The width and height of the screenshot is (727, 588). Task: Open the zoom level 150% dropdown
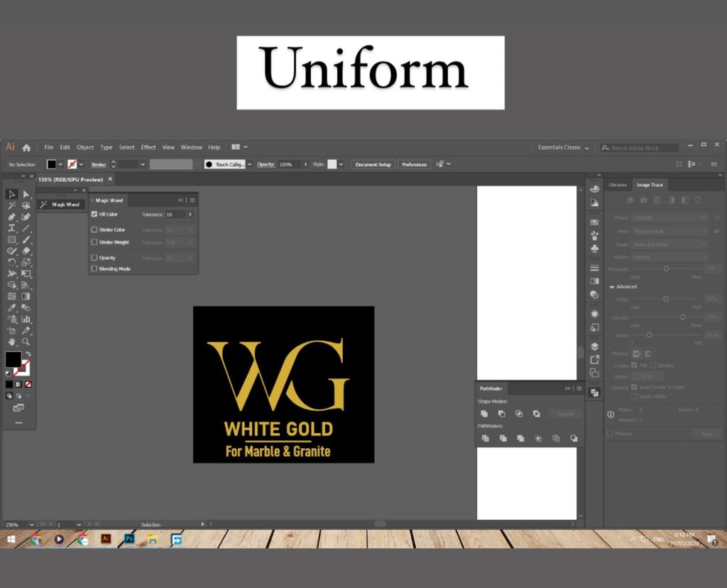pos(31,525)
